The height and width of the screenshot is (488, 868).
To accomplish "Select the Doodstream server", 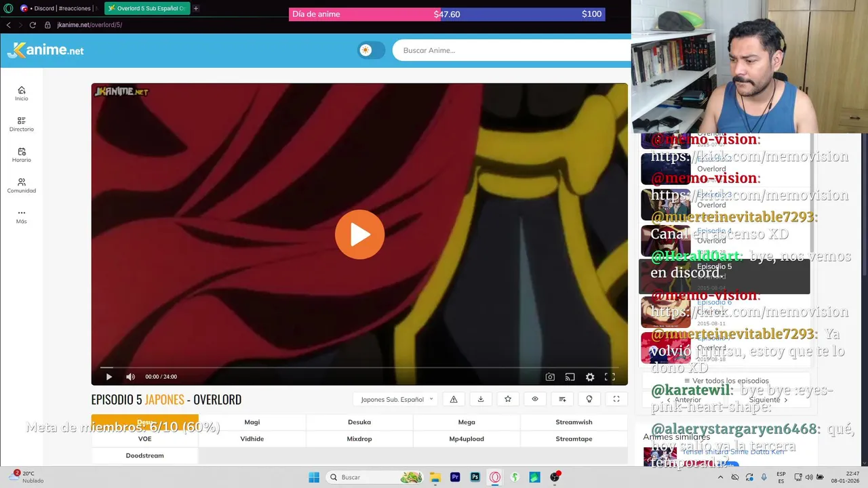I will [x=145, y=455].
